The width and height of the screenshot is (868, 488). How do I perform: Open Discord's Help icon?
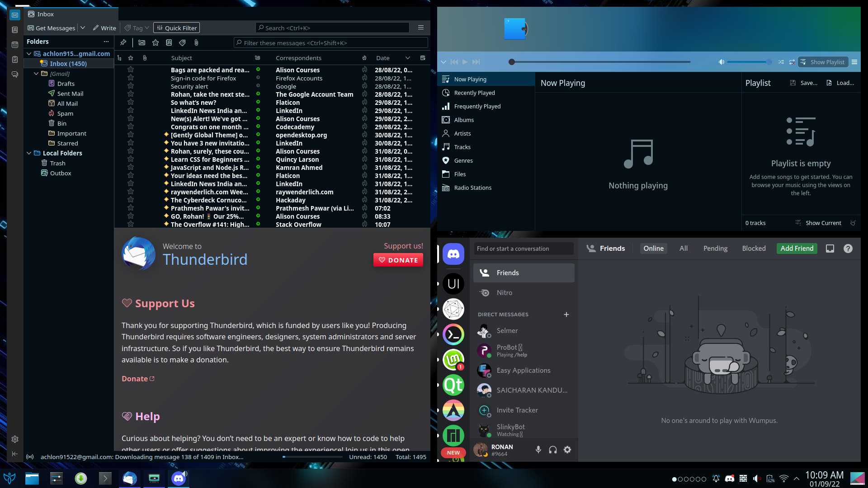(x=848, y=249)
